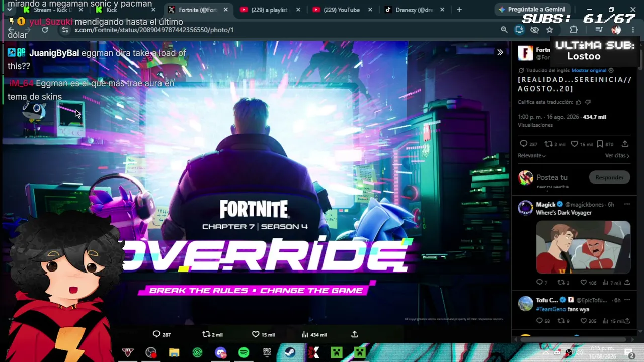The height and width of the screenshot is (362, 644).
Task: Click the repost icon under the photo
Action: click(x=206, y=334)
